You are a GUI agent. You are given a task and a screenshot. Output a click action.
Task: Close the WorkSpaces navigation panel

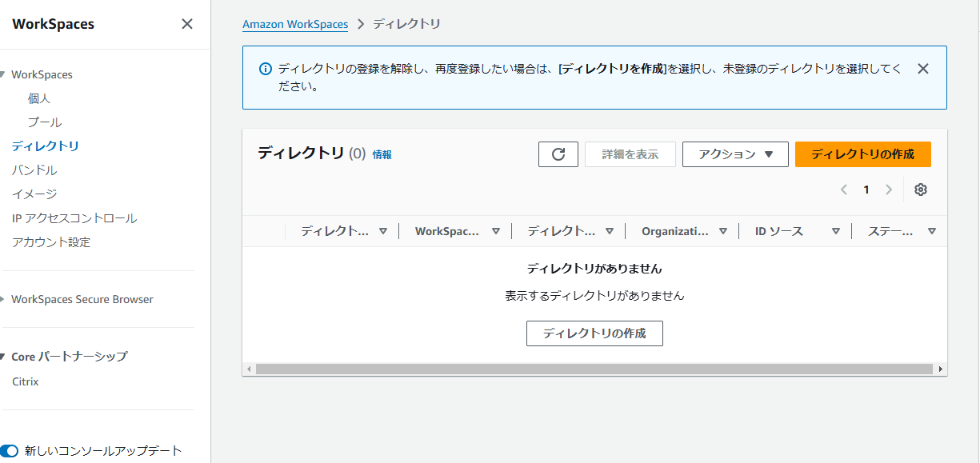coord(186,24)
